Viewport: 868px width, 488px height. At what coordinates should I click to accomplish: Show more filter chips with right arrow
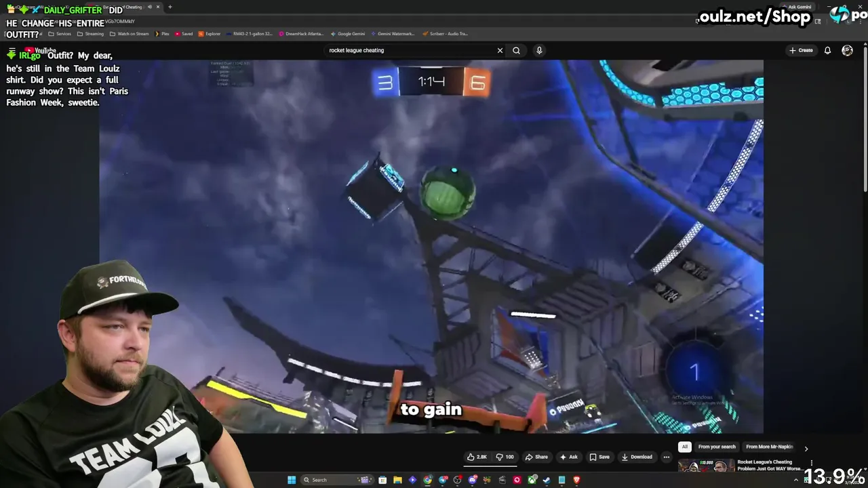pos(806,448)
